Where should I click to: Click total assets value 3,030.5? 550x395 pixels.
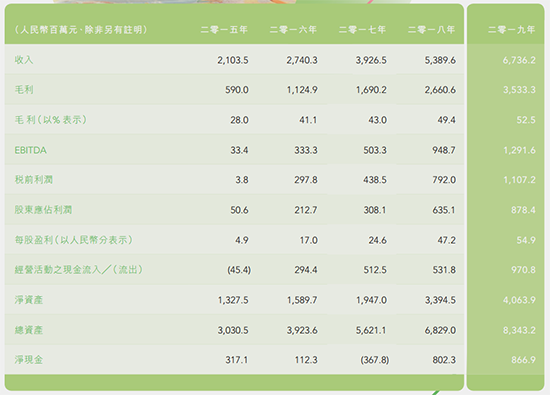pos(233,330)
